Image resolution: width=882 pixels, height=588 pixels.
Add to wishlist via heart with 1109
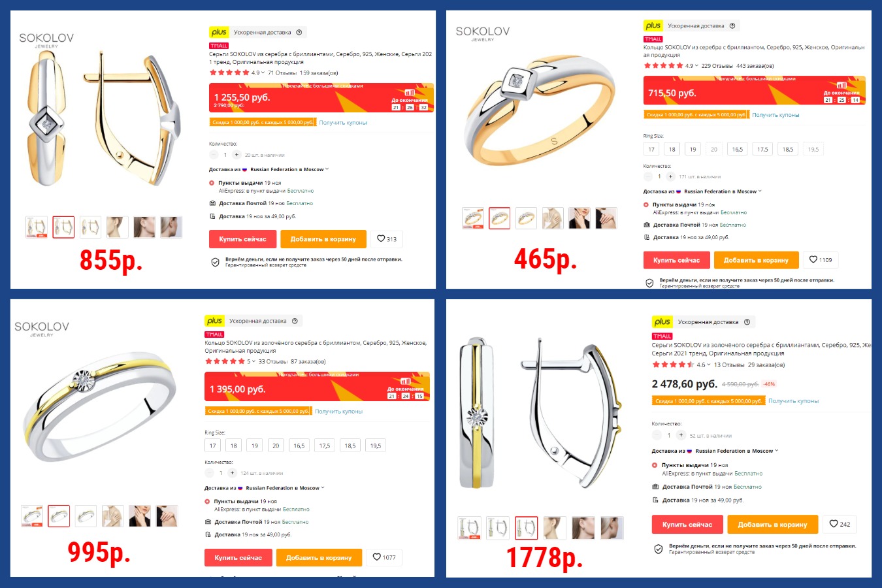[x=821, y=260]
